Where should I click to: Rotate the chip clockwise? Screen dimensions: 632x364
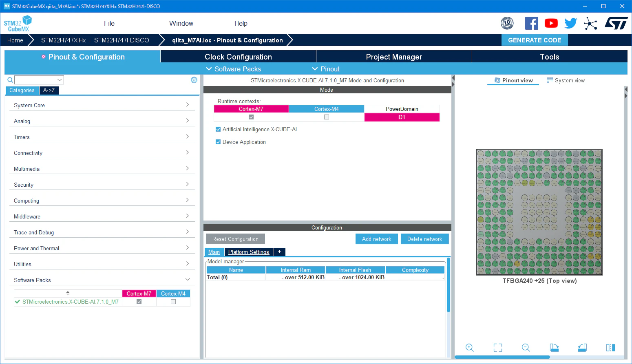pos(554,348)
